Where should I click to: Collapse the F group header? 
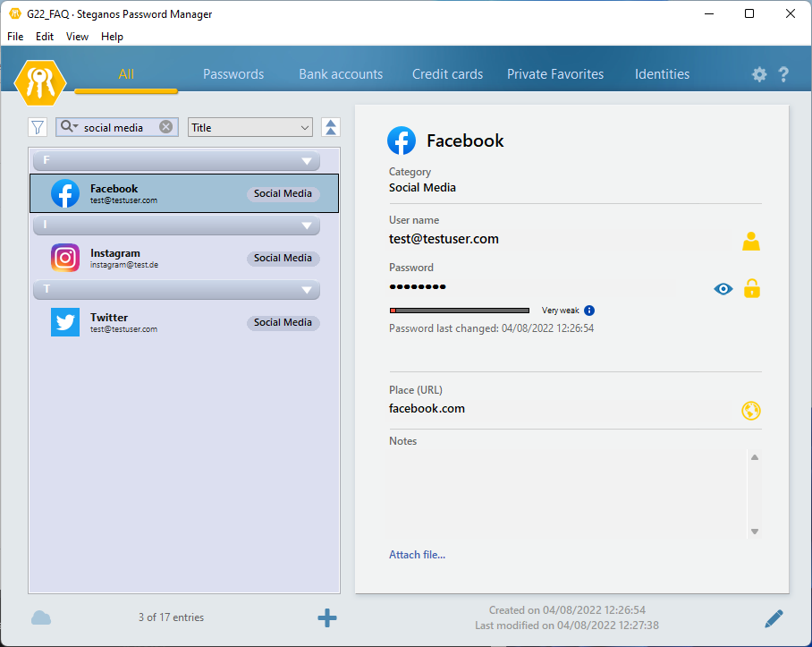click(x=307, y=161)
